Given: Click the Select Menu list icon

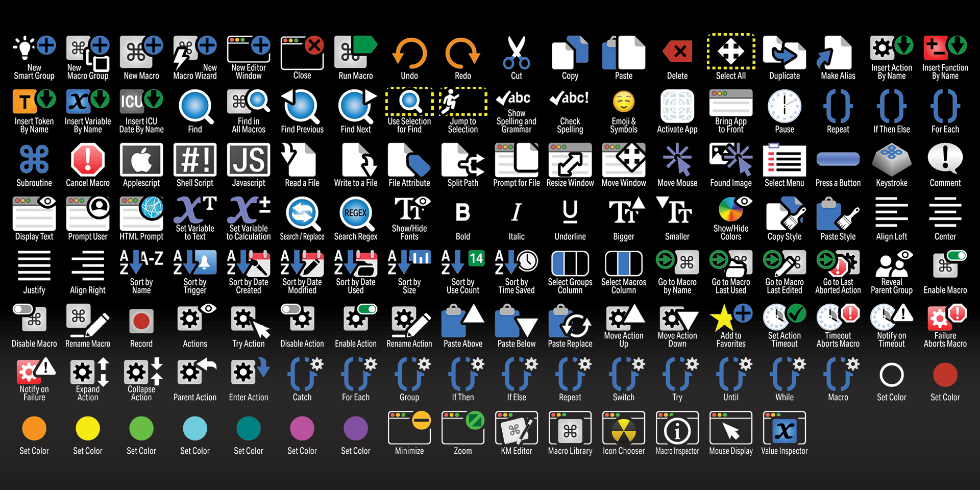Looking at the screenshot, I should point(785,160).
